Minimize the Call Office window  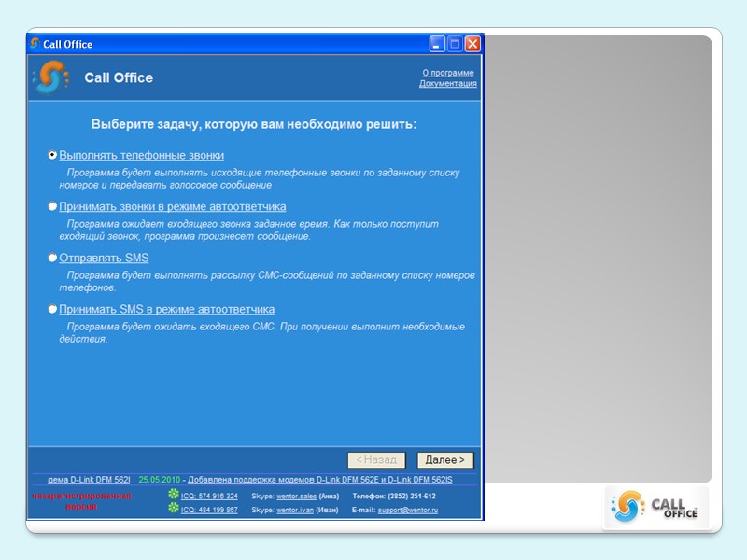(437, 44)
